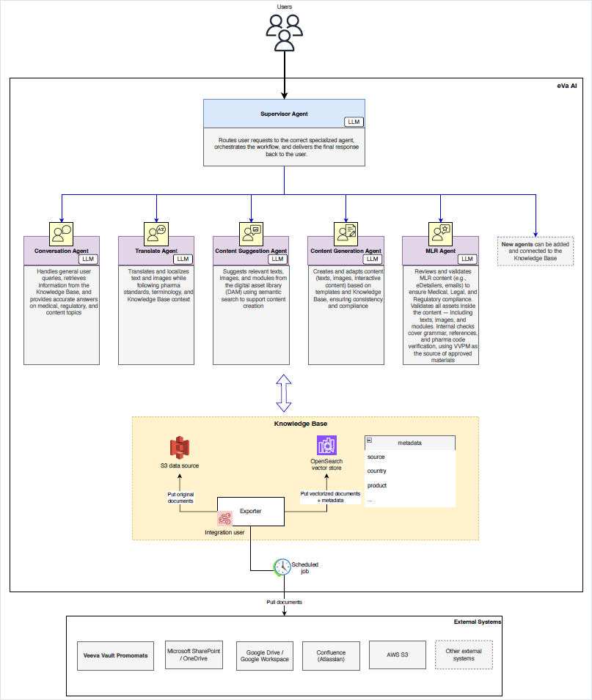Select the OpenSearch vector store icon
This screenshot has height=700, width=592.
tap(326, 446)
